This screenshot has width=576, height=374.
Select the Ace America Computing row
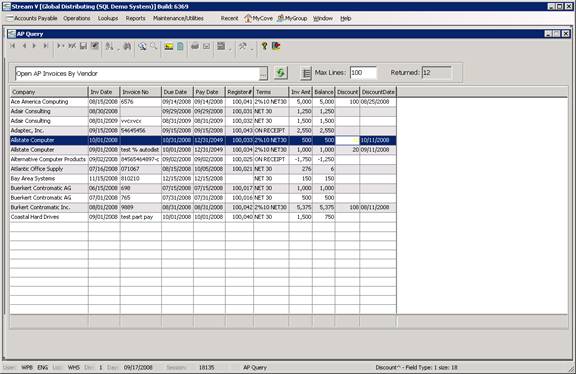[203, 102]
